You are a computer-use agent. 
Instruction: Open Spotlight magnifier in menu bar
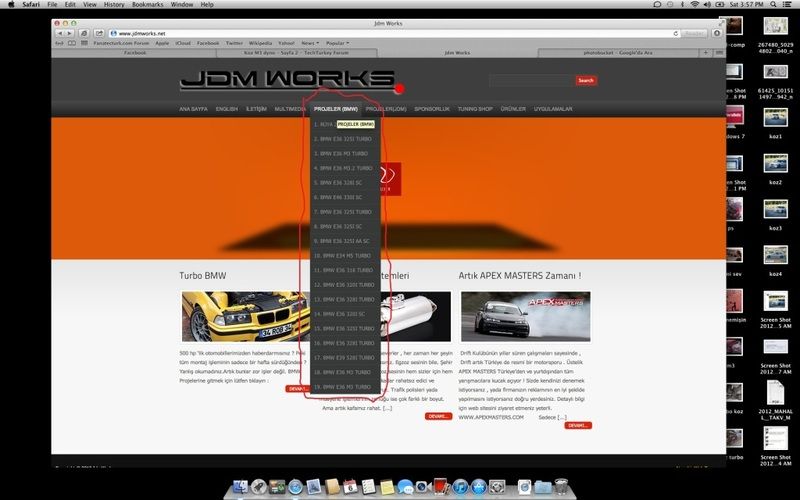click(x=773, y=4)
